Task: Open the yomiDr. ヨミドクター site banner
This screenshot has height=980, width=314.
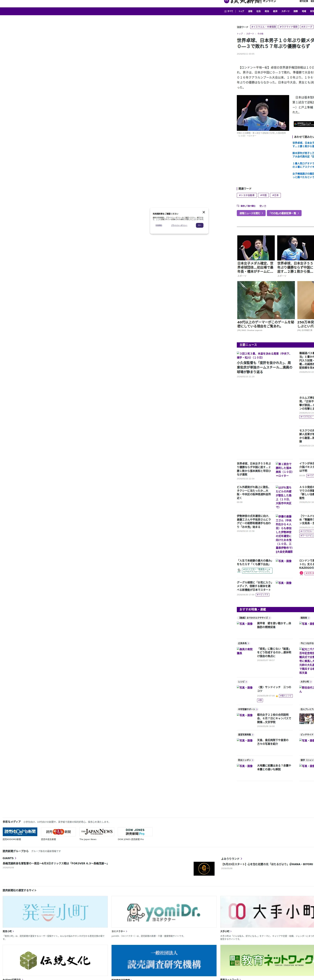Action: [x=164, y=912]
